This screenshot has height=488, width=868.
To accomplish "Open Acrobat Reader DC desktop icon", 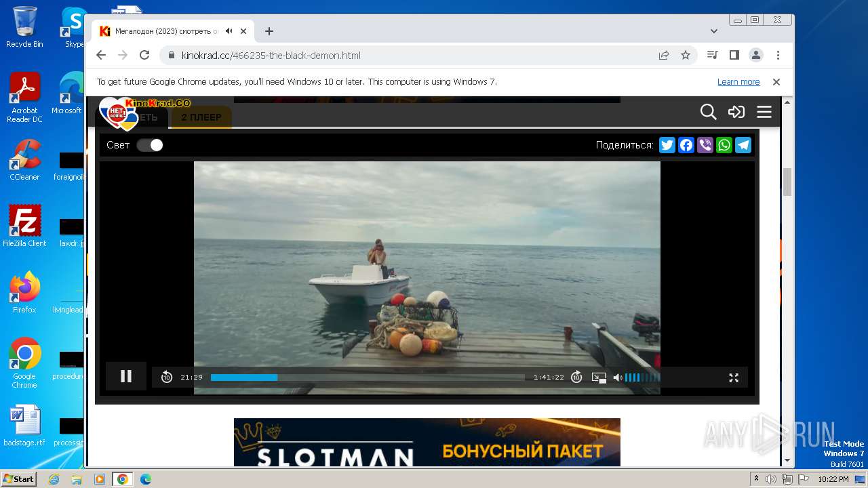I will (x=24, y=98).
